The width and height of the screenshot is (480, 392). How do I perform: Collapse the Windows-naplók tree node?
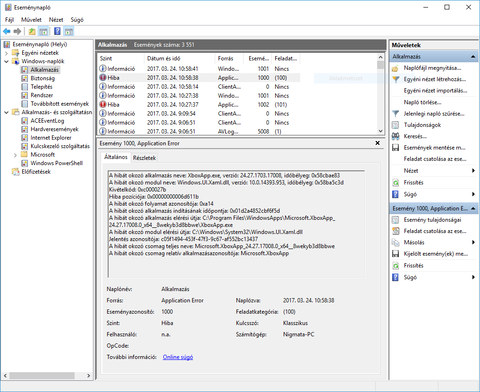click(6, 61)
